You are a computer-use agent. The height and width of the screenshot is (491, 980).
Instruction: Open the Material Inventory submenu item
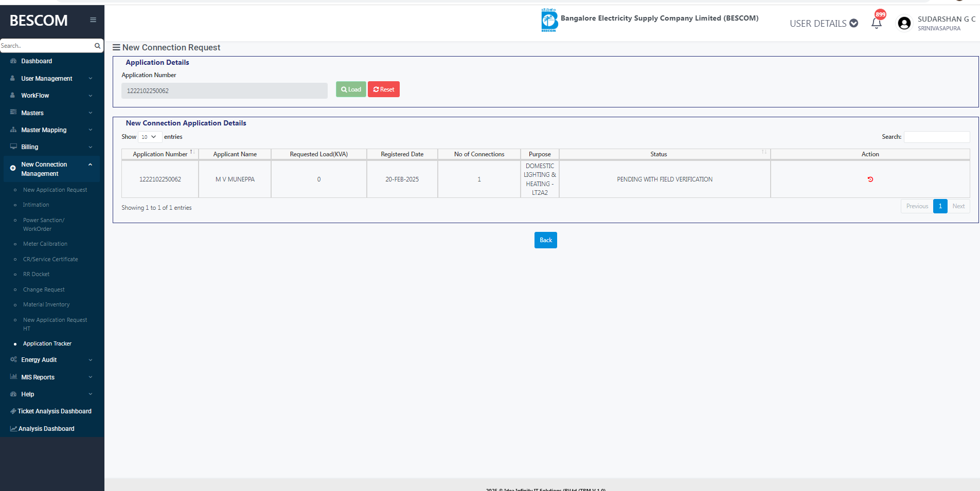tap(46, 304)
